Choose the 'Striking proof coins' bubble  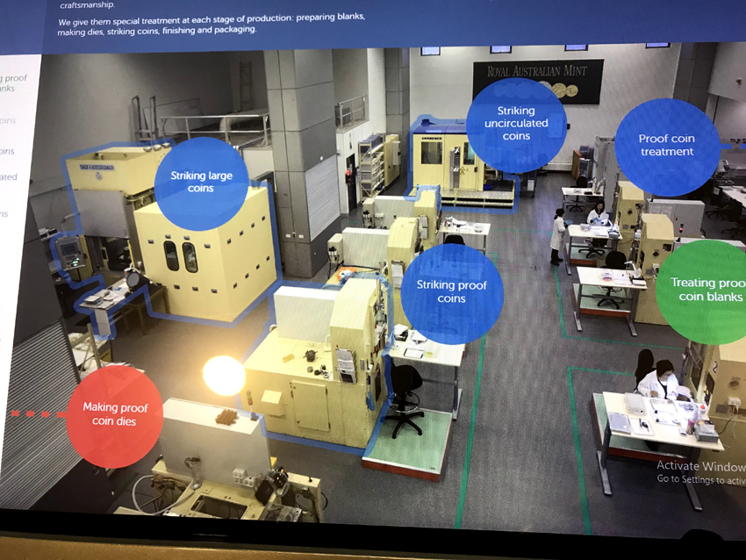tap(451, 292)
